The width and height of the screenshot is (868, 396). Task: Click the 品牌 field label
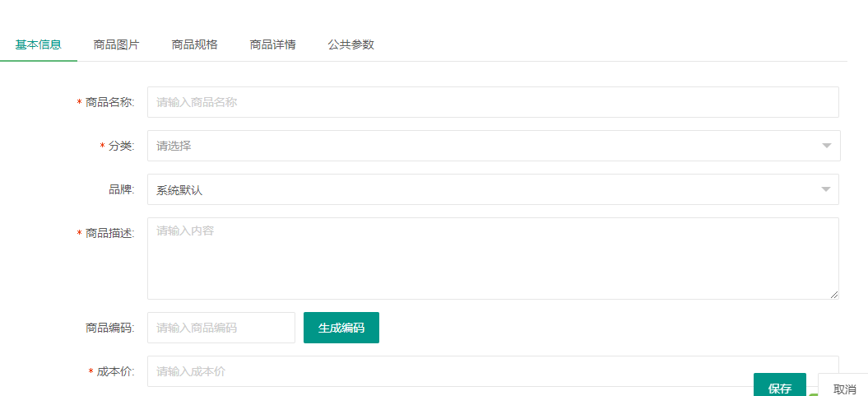121,189
